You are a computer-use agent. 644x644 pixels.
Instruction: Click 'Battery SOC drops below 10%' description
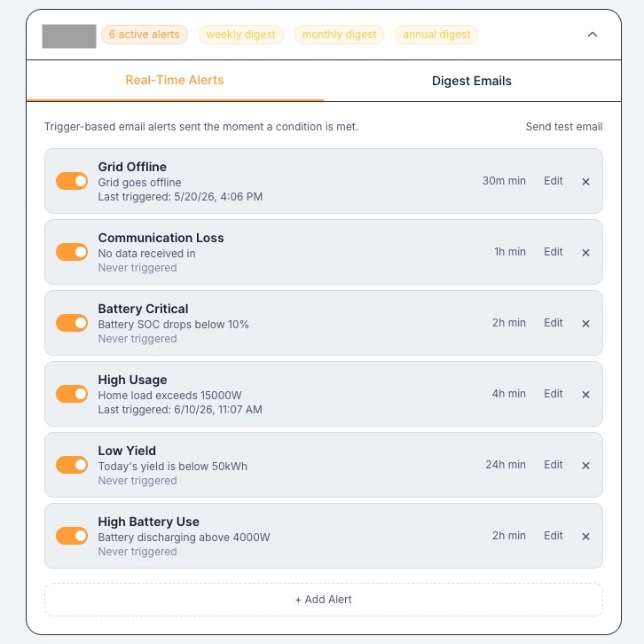click(173, 325)
